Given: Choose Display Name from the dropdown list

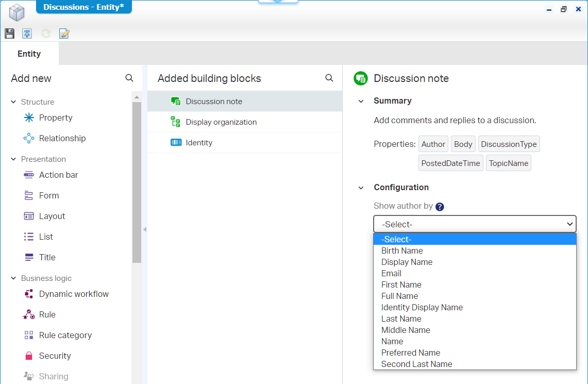Looking at the screenshot, I should [407, 262].
